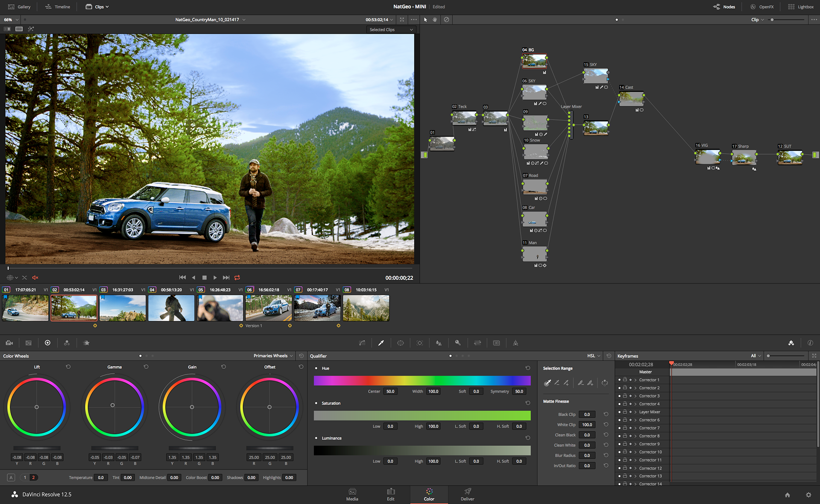The width and height of the screenshot is (820, 504).
Task: Toggle the bypass grades icon above node editor
Action: point(446,20)
